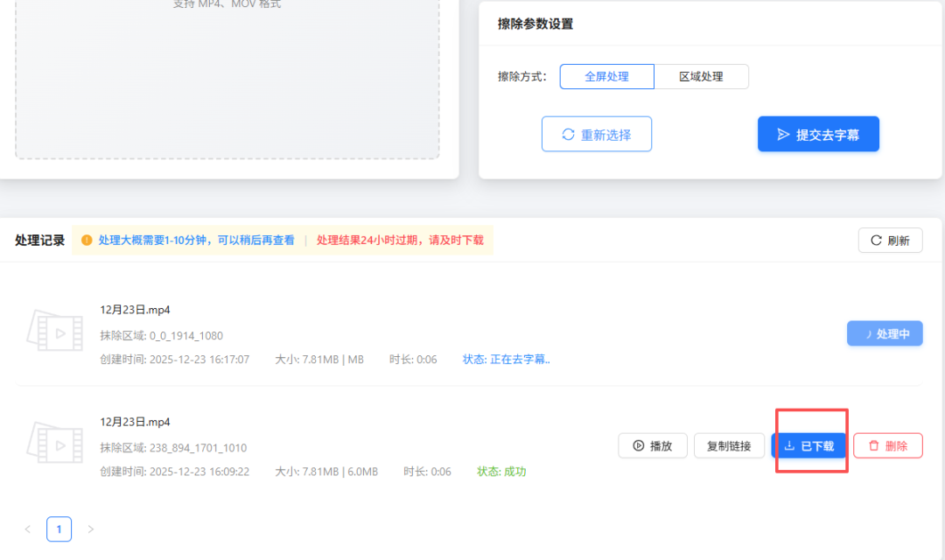Screen dimensions: 945x560
Task: Copy the video link via 复制链接
Action: [x=728, y=445]
